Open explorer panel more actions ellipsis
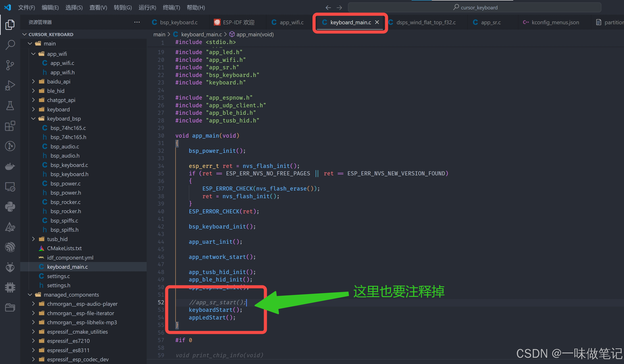Image resolution: width=624 pixels, height=364 pixels. pos(137,22)
